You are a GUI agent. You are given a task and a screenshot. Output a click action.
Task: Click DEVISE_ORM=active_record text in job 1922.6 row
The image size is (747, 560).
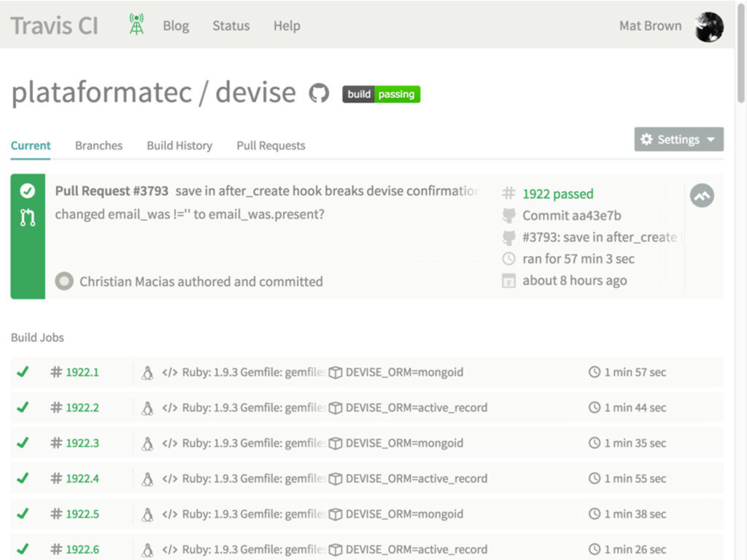417,549
